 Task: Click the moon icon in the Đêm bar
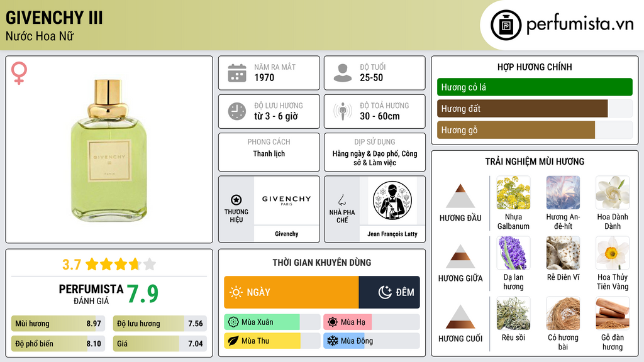pos(385,292)
